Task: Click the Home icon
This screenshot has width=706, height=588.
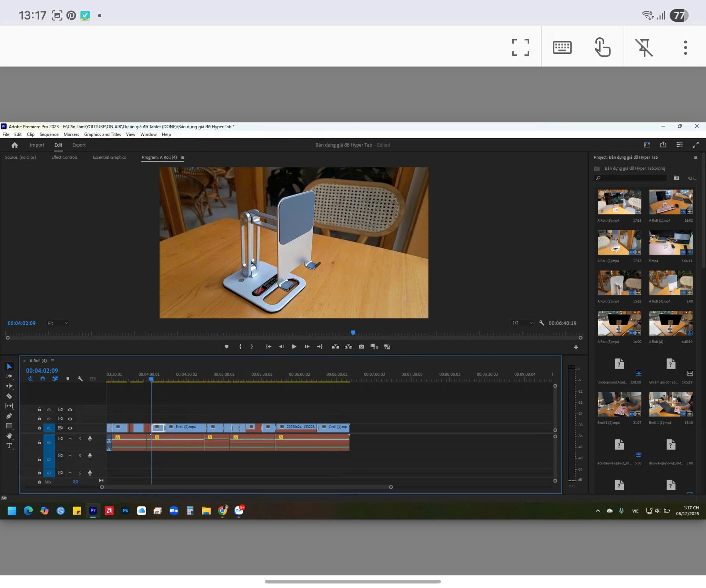Action: click(x=14, y=145)
